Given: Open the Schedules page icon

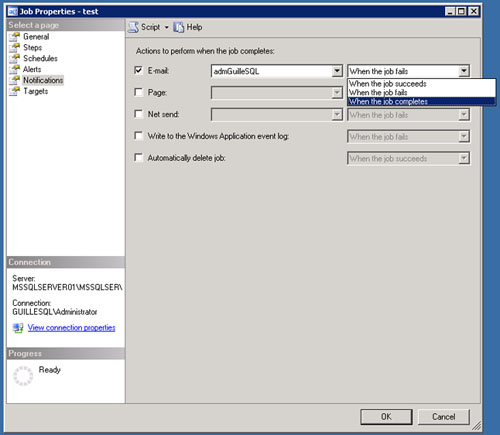Looking at the screenshot, I should pos(14,58).
